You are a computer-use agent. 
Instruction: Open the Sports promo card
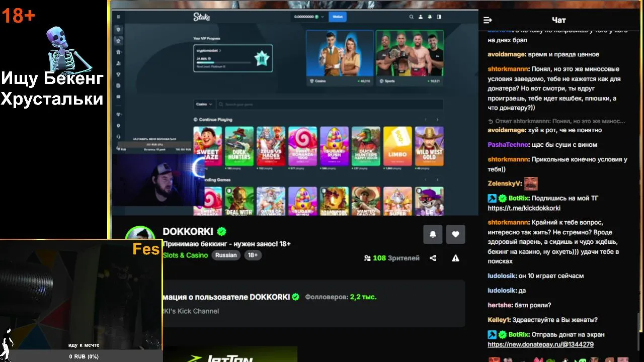click(410, 57)
